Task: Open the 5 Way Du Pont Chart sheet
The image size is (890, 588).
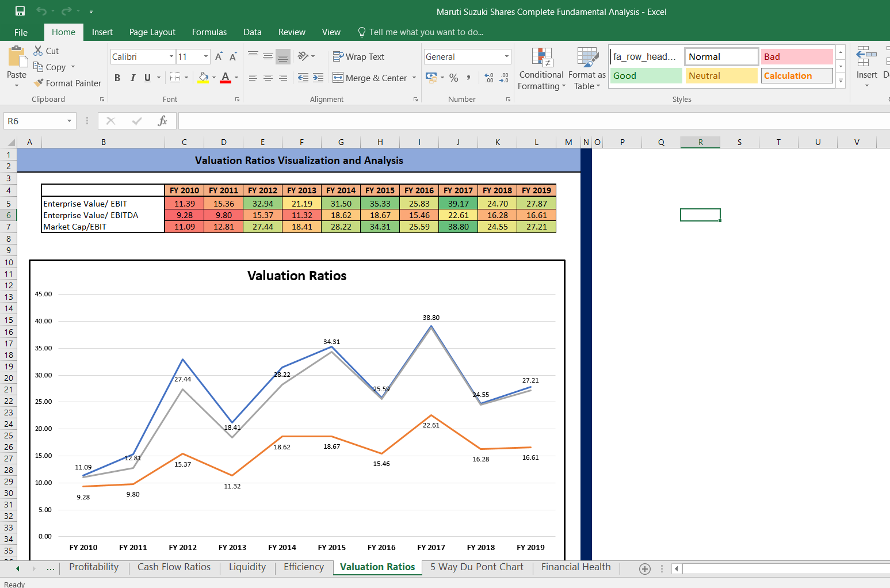Action: [x=477, y=567]
